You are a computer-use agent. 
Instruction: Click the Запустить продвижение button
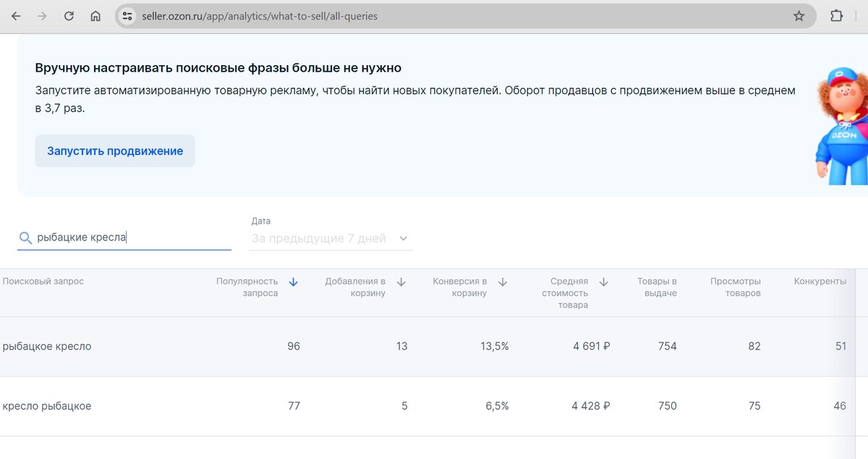click(x=115, y=151)
